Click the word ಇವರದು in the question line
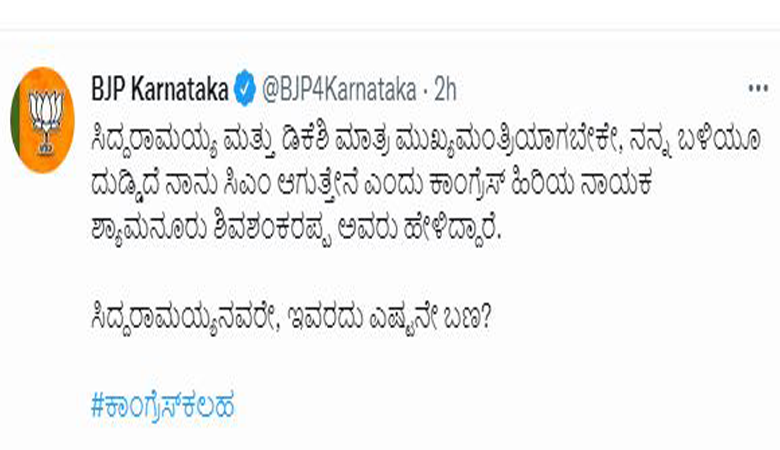Screen dimensions: 780x450 (322, 317)
